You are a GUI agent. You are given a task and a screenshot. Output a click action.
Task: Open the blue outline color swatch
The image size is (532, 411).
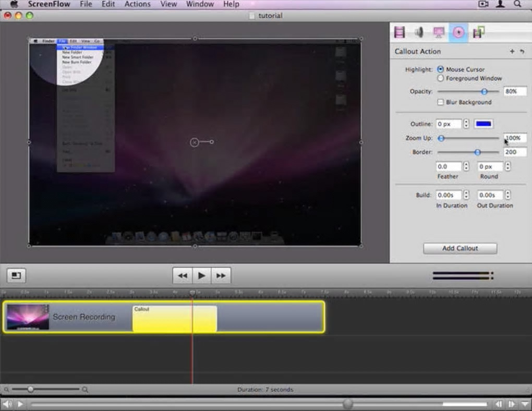click(483, 124)
